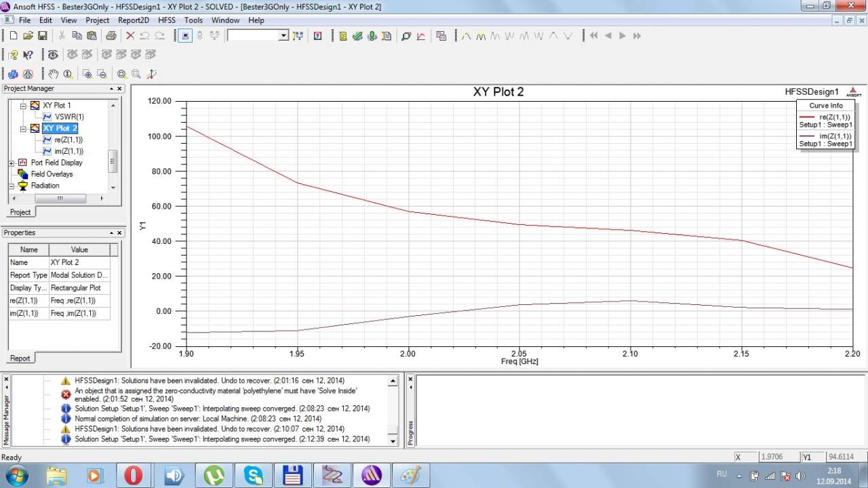The height and width of the screenshot is (488, 868).
Task: Open the HFSS menu
Action: 167,20
